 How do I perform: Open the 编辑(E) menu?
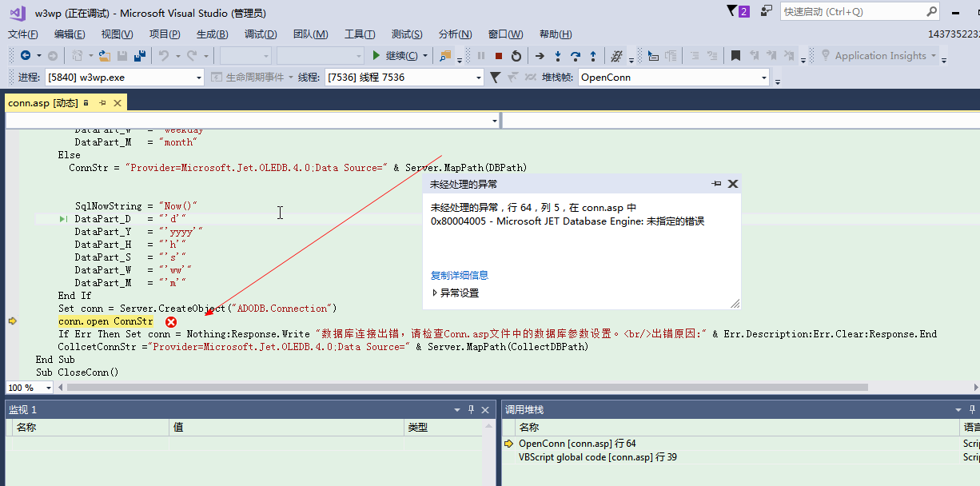click(x=70, y=34)
